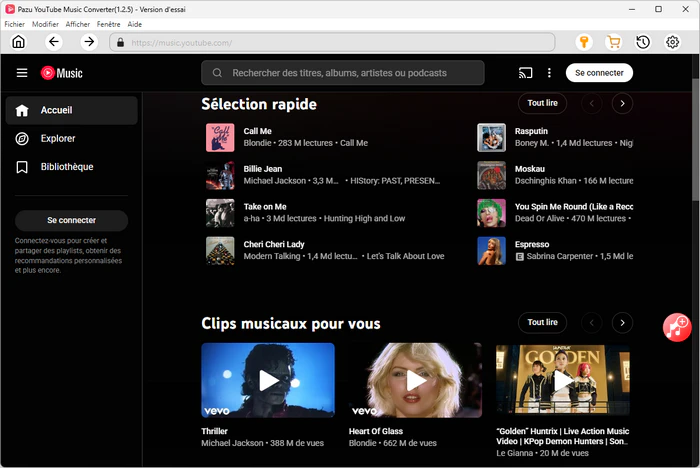Image resolution: width=700 pixels, height=468 pixels.
Task: Go back with the left arrow button
Action: pos(54,42)
